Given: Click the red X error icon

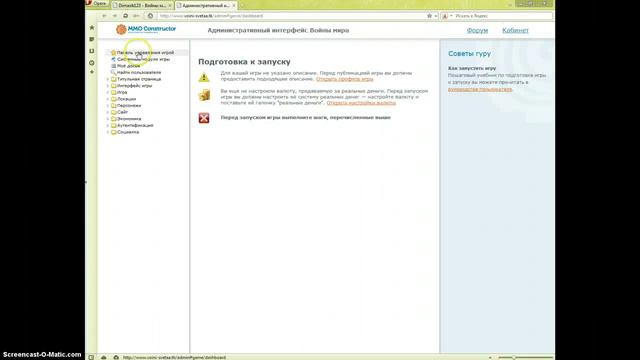Looking at the screenshot, I should [x=204, y=118].
